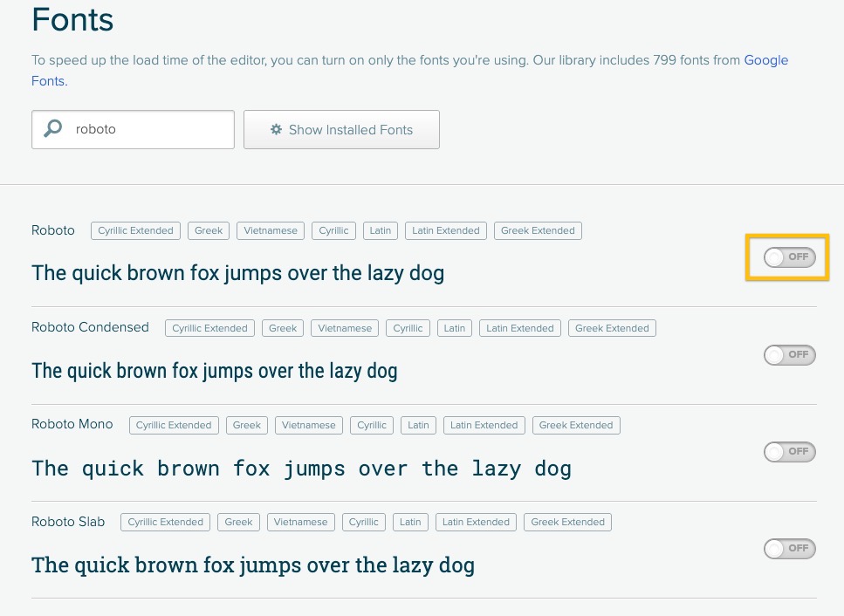This screenshot has width=844, height=616.
Task: Click Roboto Slab row Latin tag
Action: 410,522
